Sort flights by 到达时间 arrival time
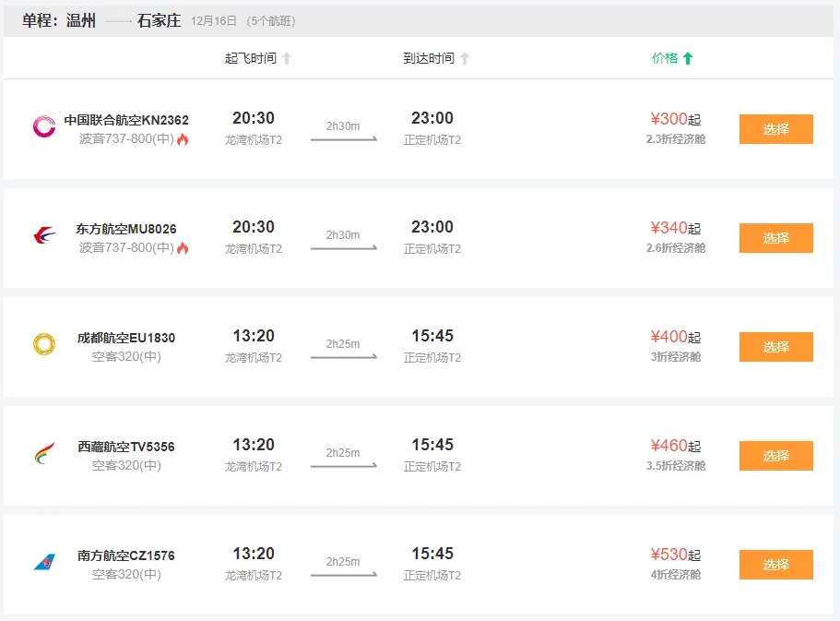The height and width of the screenshot is (621, 840). [x=429, y=58]
